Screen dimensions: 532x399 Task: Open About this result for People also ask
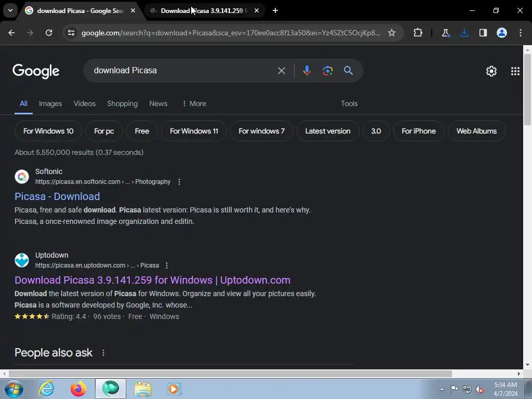(103, 353)
